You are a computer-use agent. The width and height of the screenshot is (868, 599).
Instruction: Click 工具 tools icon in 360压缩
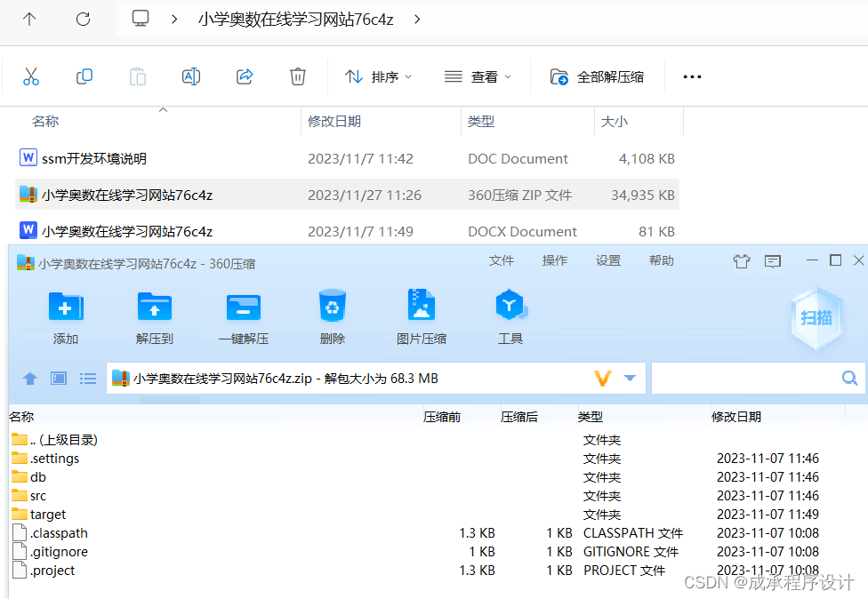[x=510, y=318]
